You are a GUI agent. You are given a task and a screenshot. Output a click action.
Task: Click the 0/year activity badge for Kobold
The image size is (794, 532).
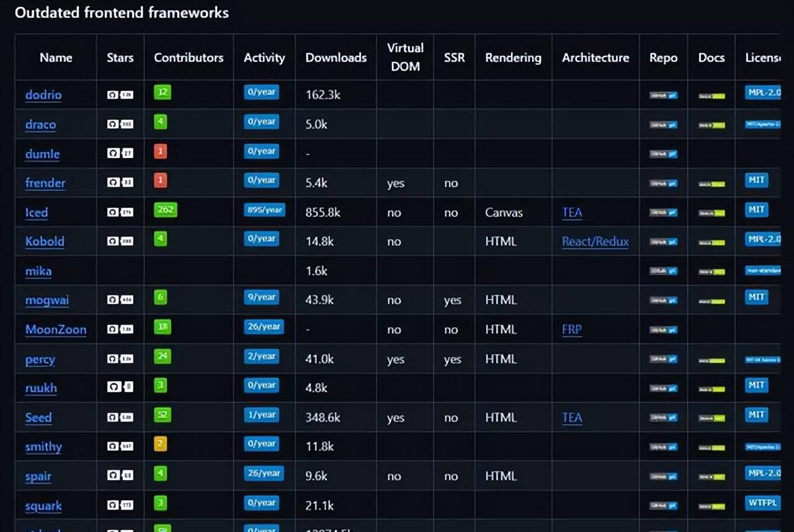[x=262, y=239]
